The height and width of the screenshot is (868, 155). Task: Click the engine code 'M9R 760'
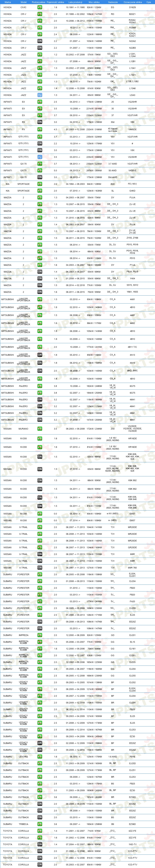pos(132,568)
